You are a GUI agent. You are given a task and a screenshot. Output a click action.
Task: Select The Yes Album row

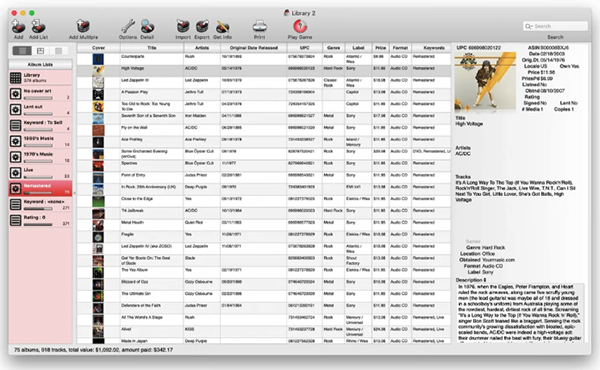coord(264,272)
